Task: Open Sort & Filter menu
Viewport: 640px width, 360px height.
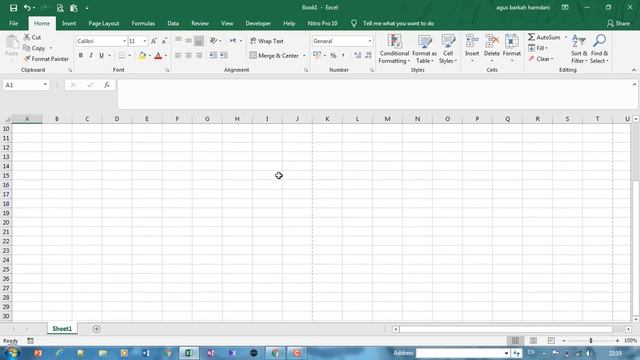Action: click(x=579, y=49)
